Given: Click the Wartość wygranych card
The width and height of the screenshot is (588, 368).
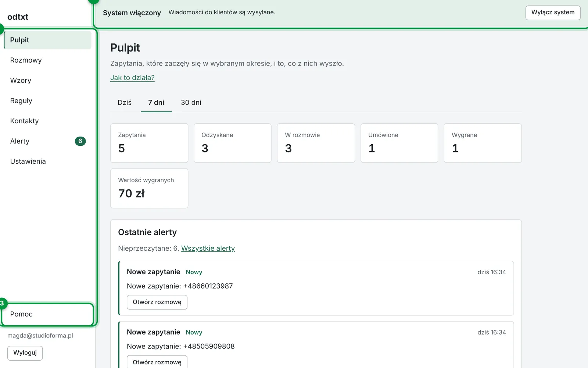Looking at the screenshot, I should pos(149,188).
